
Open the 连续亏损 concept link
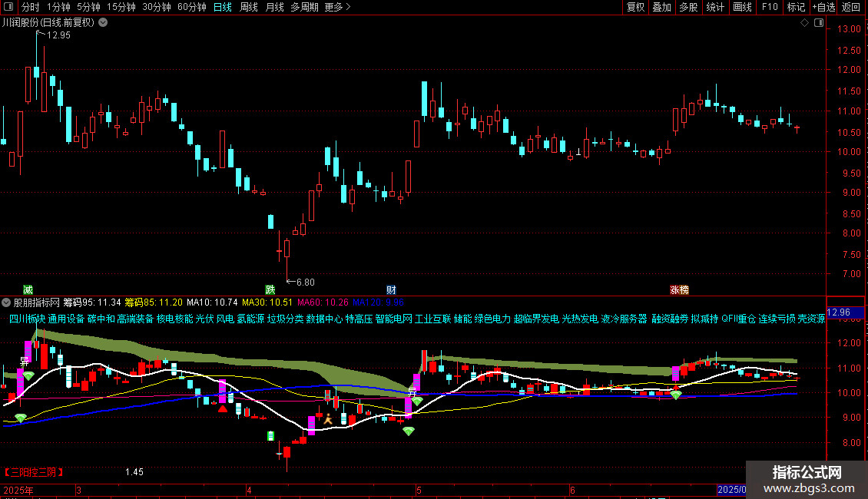(x=777, y=319)
